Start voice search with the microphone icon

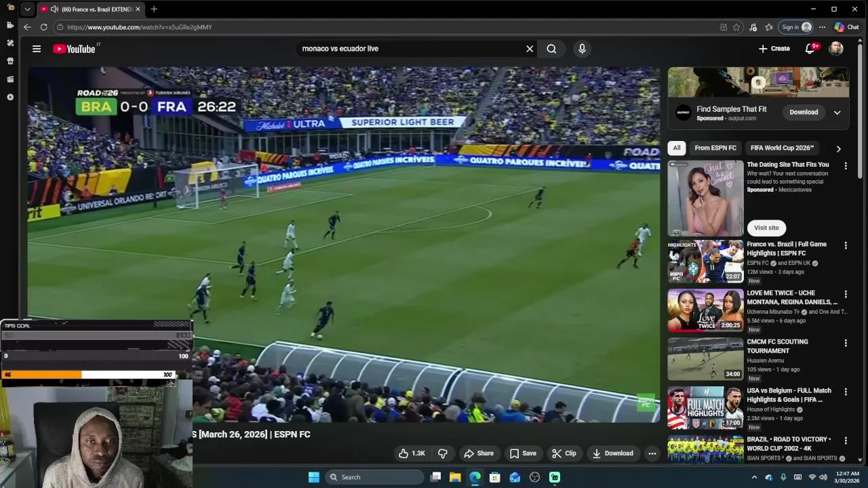click(582, 49)
